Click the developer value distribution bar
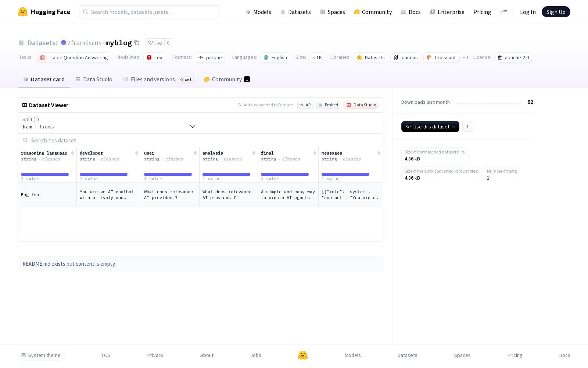 click(x=104, y=174)
